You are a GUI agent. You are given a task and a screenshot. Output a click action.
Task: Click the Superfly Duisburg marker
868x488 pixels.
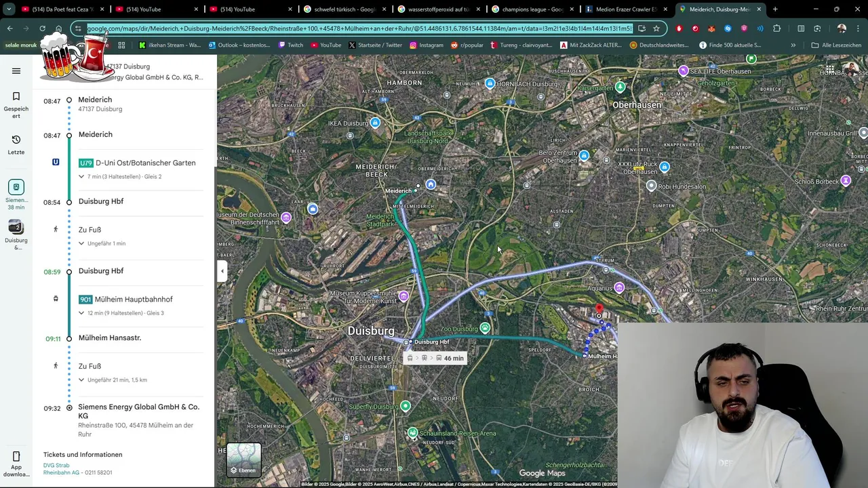pos(406,406)
